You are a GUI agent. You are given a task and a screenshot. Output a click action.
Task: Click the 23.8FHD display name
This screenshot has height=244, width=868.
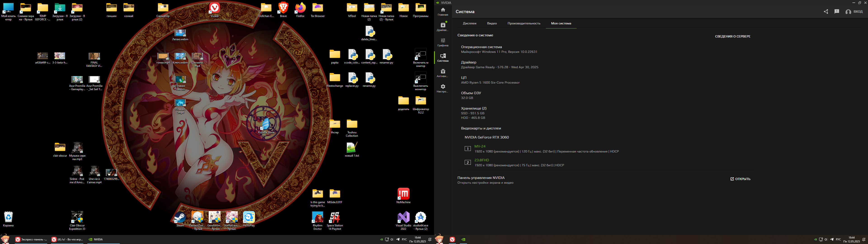point(481,160)
